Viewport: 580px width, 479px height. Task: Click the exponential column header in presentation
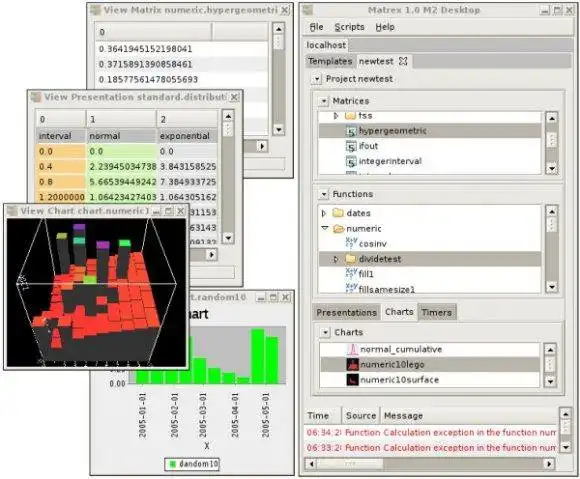(187, 136)
